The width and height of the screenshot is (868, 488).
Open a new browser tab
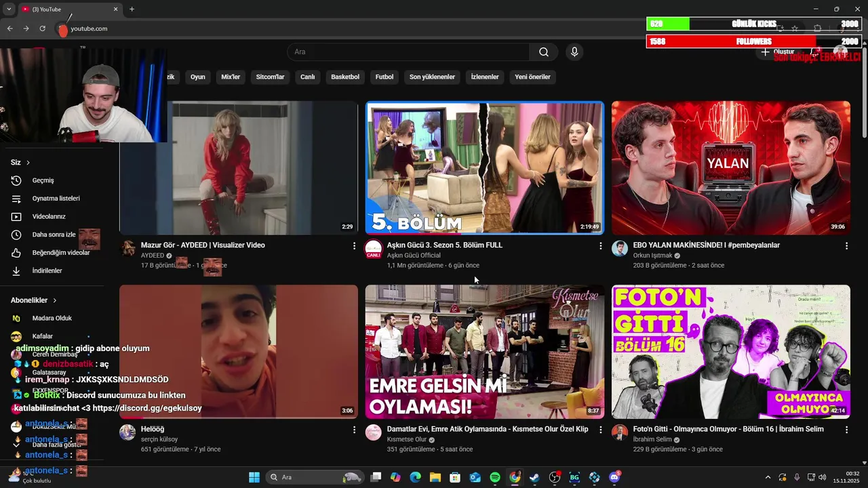coord(132,9)
